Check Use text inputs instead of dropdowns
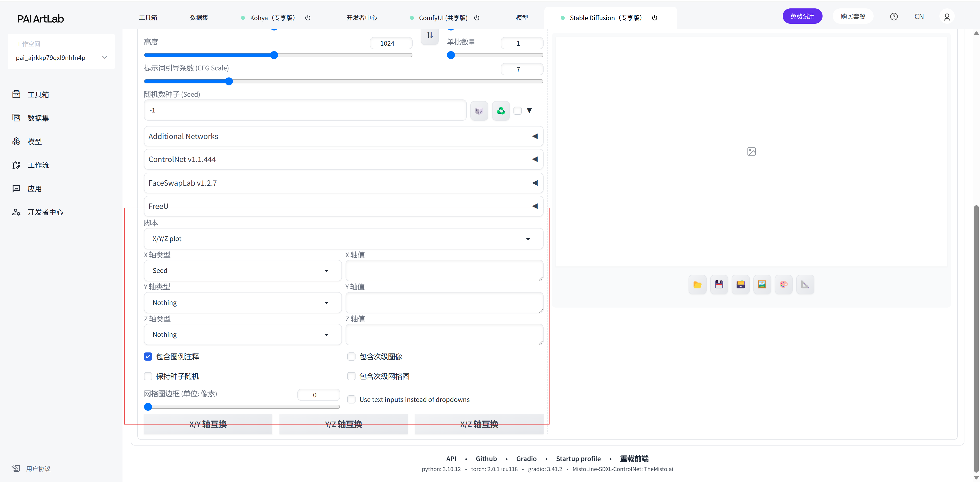 351,400
